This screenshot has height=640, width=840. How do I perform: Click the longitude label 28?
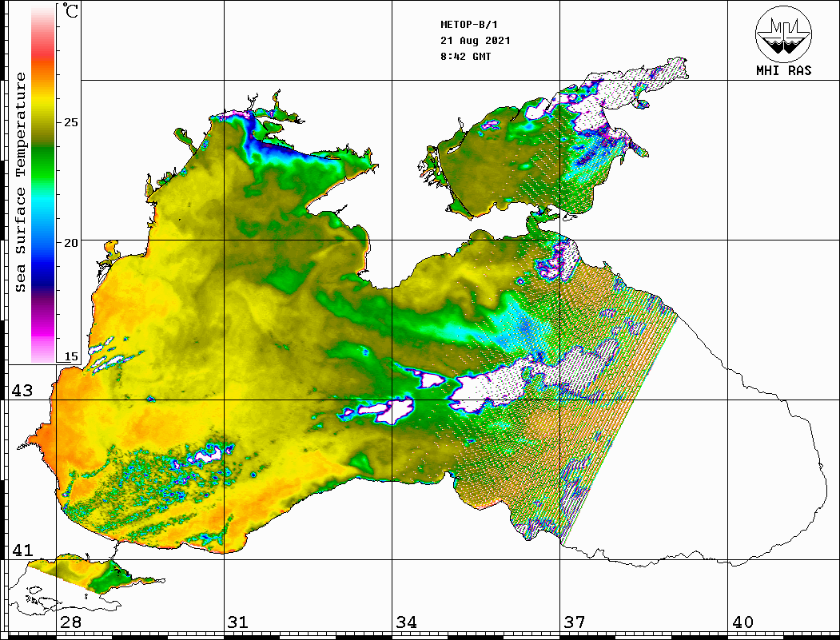[x=70, y=622]
